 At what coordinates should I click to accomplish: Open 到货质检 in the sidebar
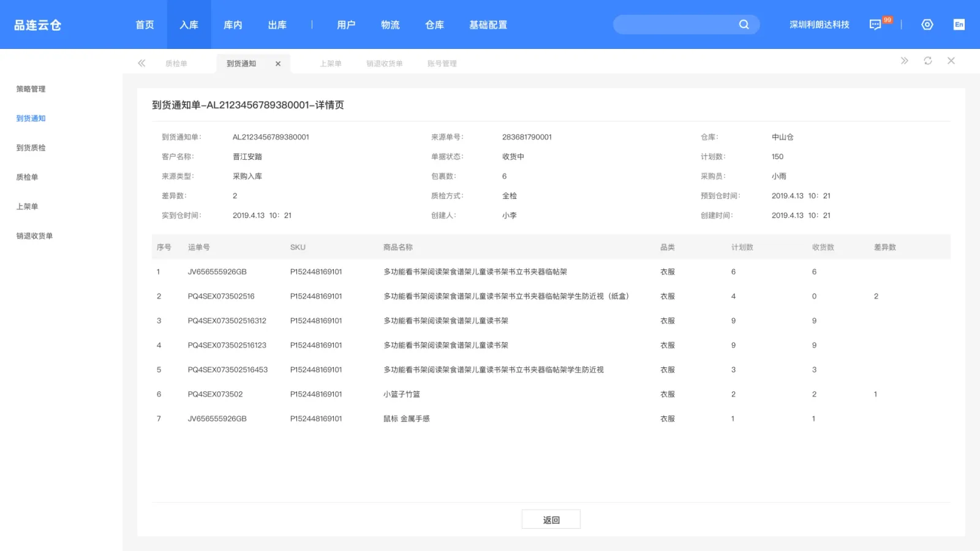(x=31, y=148)
